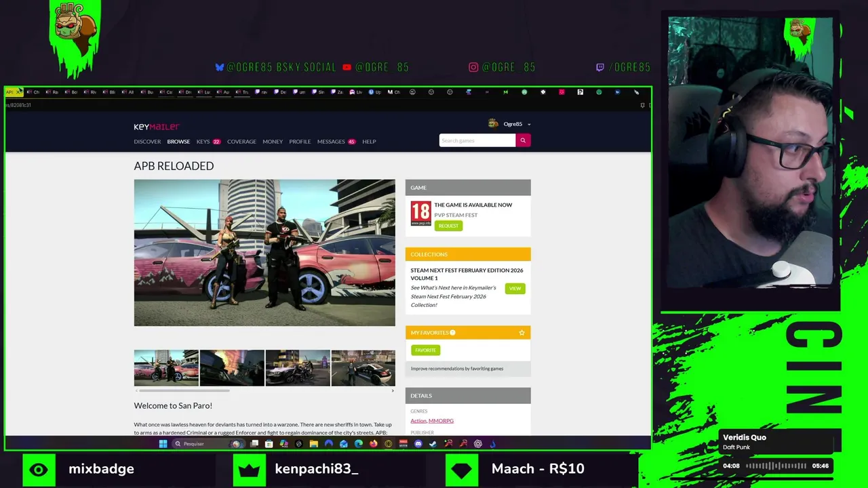This screenshot has width=868, height=488.
Task: Click the Veridis Quo song progress bar
Action: (x=776, y=466)
